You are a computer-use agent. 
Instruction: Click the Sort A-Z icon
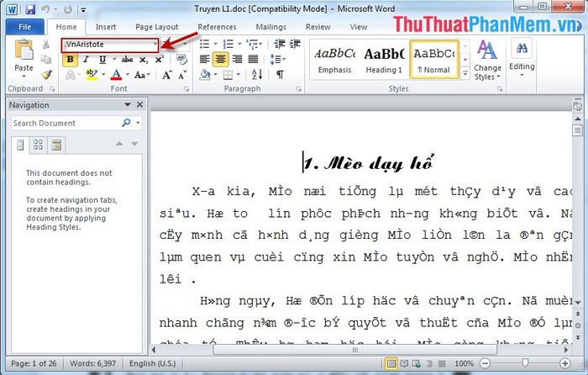(257, 74)
